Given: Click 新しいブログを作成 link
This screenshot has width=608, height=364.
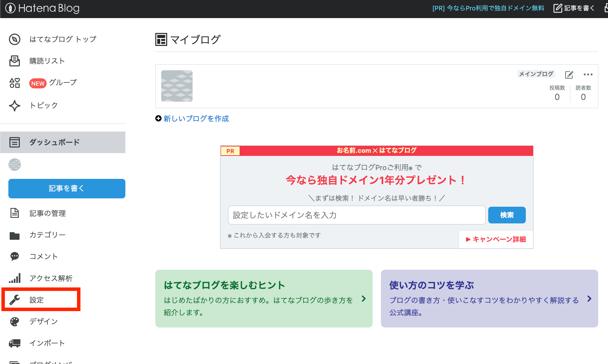Looking at the screenshot, I should (196, 119).
